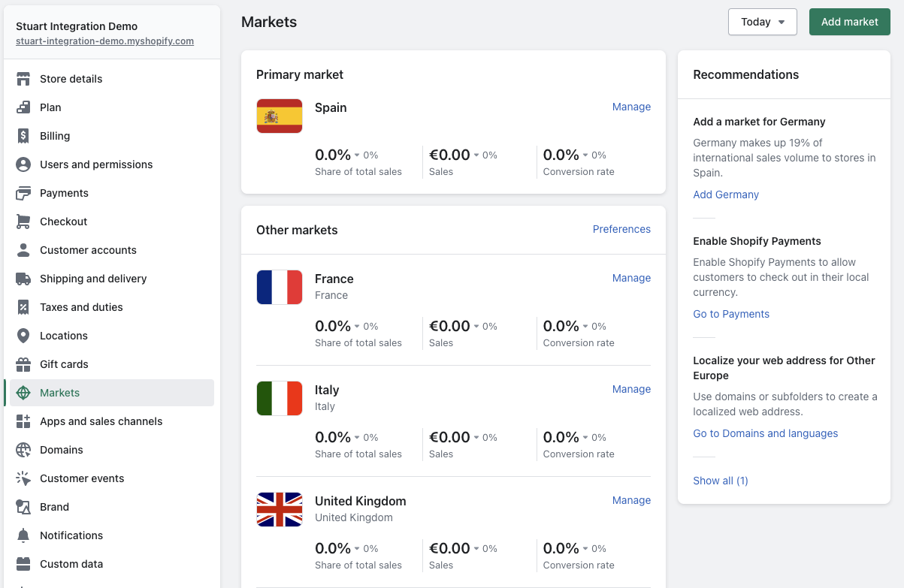
Task: Click the Store details storefront icon
Action: coord(23,79)
